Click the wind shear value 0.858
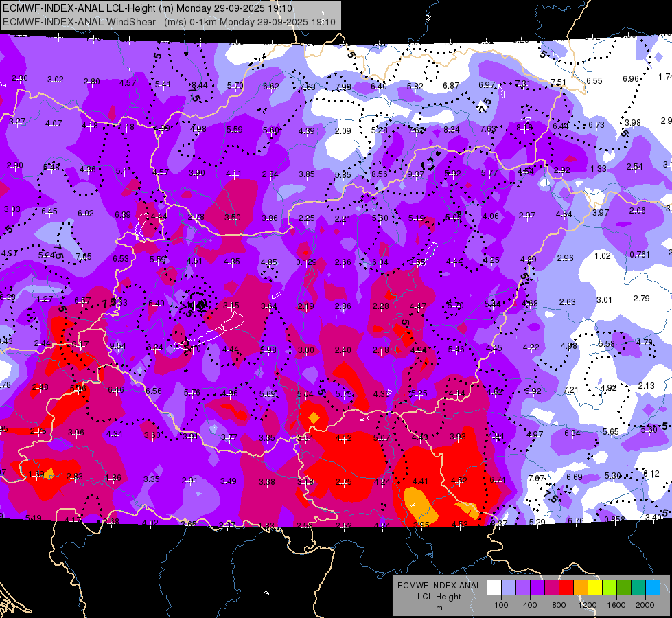Screen dimensions: 672x618 coord(615,519)
